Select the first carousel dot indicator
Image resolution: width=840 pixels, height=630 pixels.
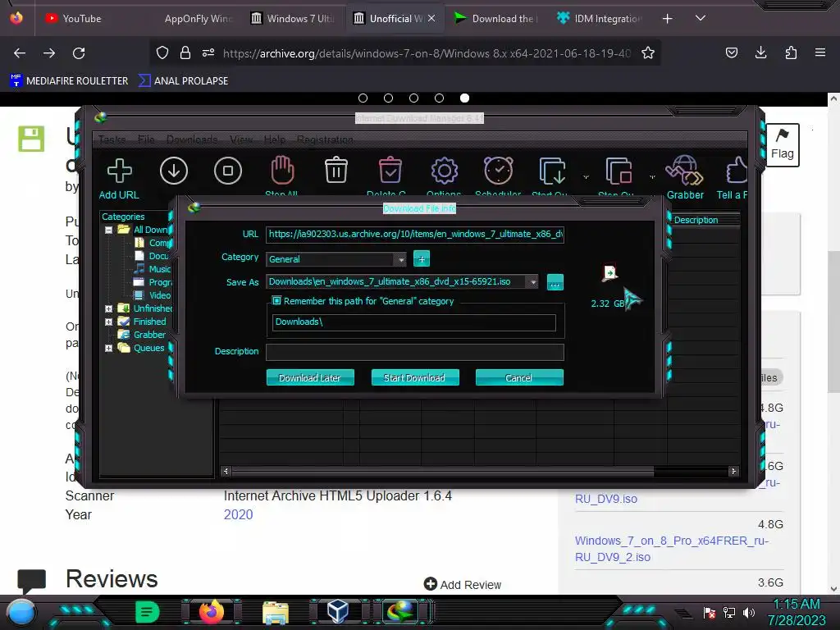pos(363,98)
